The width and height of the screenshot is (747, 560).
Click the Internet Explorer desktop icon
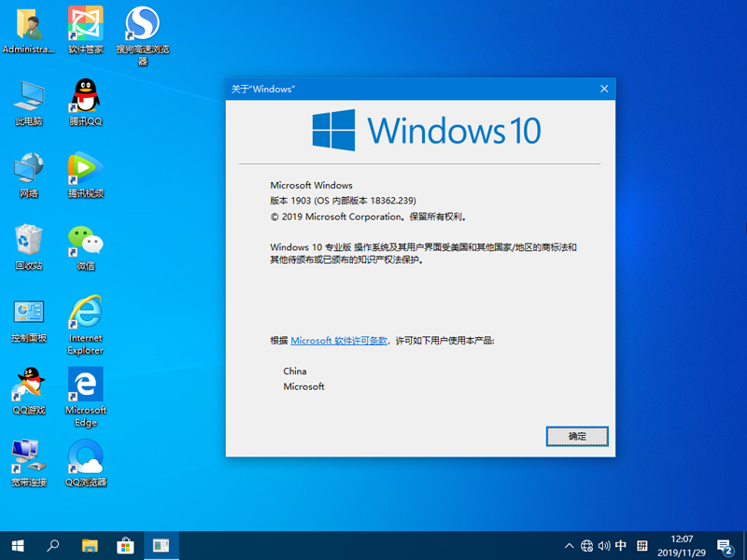(x=86, y=317)
